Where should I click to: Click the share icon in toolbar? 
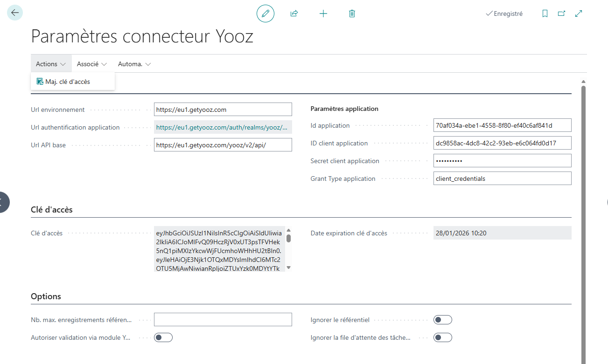[294, 14]
